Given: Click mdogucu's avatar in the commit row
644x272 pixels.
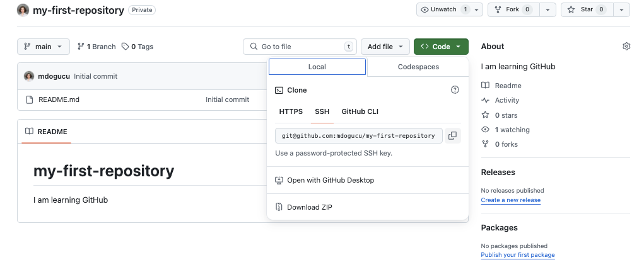Looking at the screenshot, I should click(29, 76).
